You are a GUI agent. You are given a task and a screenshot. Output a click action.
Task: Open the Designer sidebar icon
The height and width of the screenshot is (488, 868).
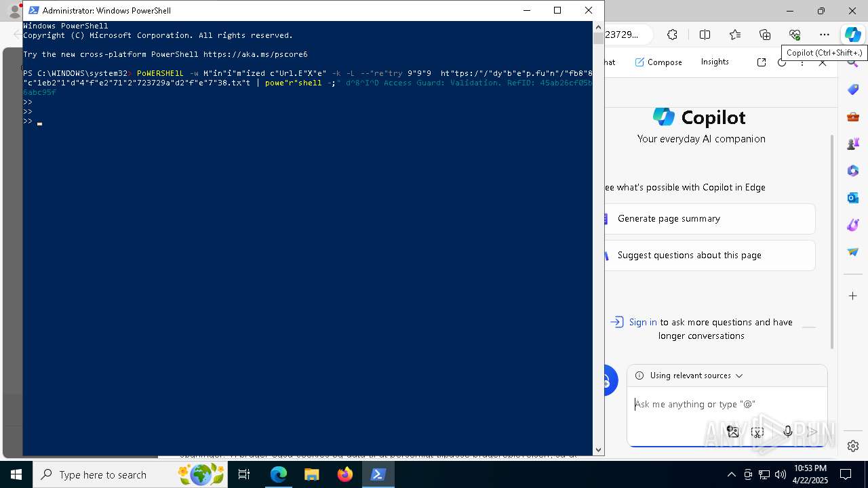853,225
